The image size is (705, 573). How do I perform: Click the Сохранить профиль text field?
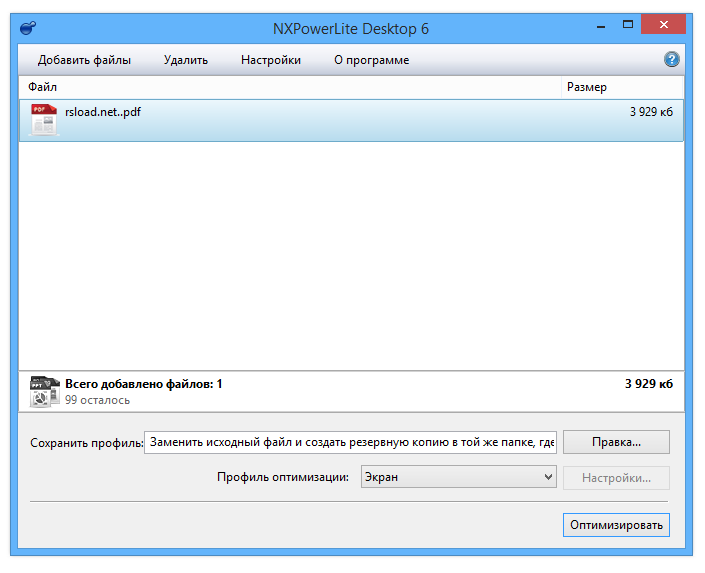coord(350,442)
